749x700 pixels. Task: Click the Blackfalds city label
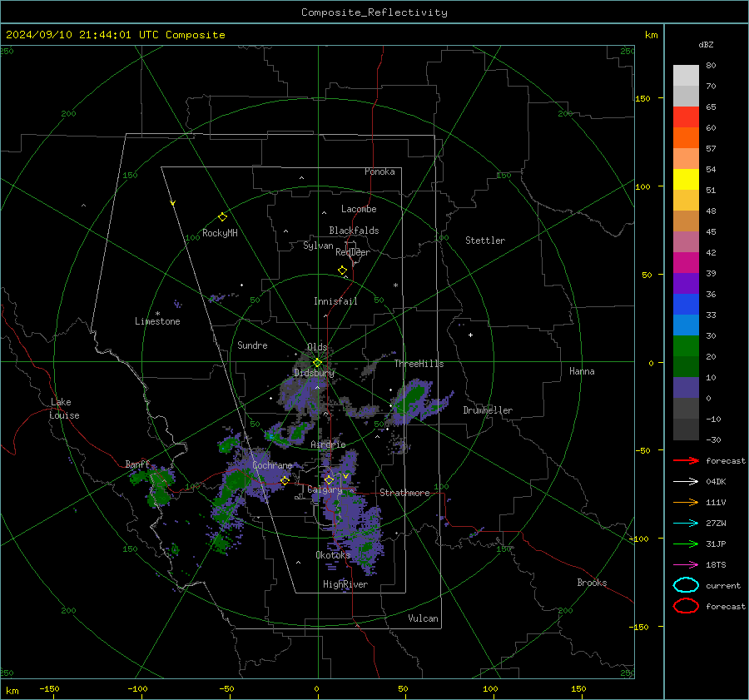point(354,231)
